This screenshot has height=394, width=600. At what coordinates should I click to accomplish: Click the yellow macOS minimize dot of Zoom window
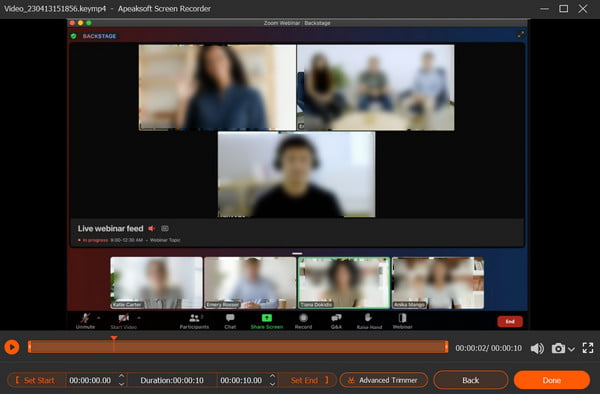click(80, 23)
